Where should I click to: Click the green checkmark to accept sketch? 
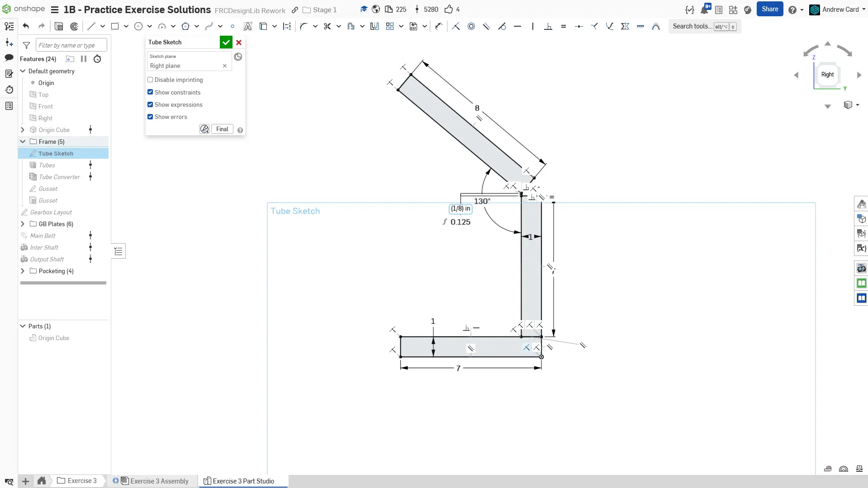pyautogui.click(x=226, y=42)
